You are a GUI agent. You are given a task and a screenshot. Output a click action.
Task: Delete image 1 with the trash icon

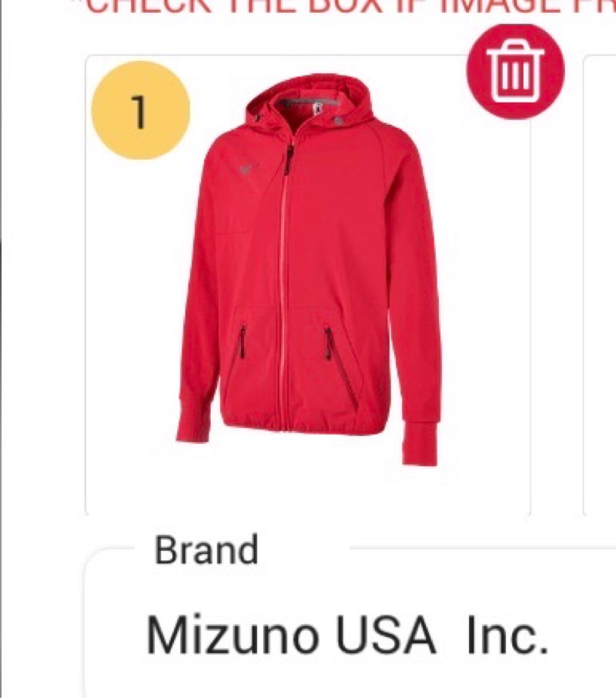[x=515, y=71]
